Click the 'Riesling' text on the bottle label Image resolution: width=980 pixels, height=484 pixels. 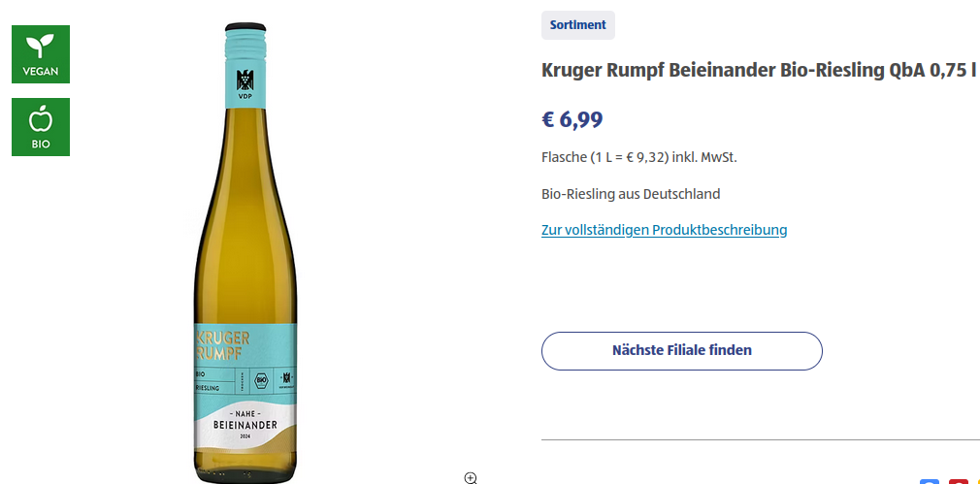tap(212, 387)
